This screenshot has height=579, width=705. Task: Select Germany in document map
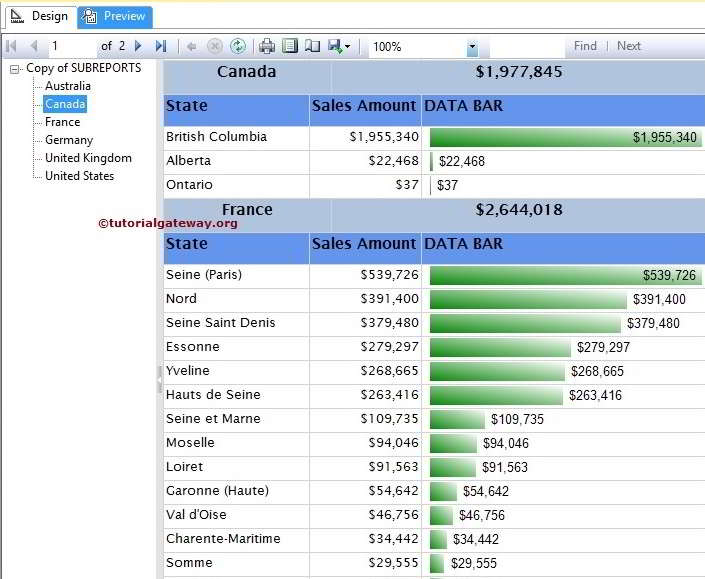pyautogui.click(x=69, y=140)
